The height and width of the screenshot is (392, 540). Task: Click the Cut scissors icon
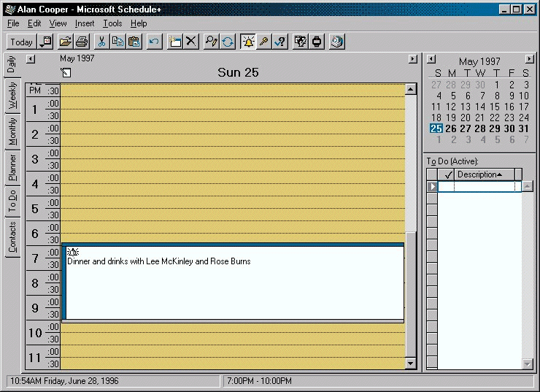coord(101,42)
